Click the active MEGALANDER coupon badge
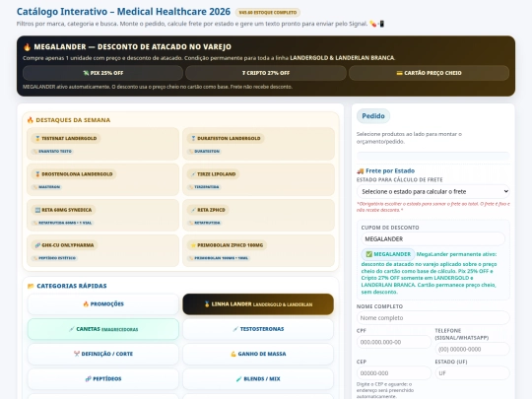 pyautogui.click(x=388, y=254)
